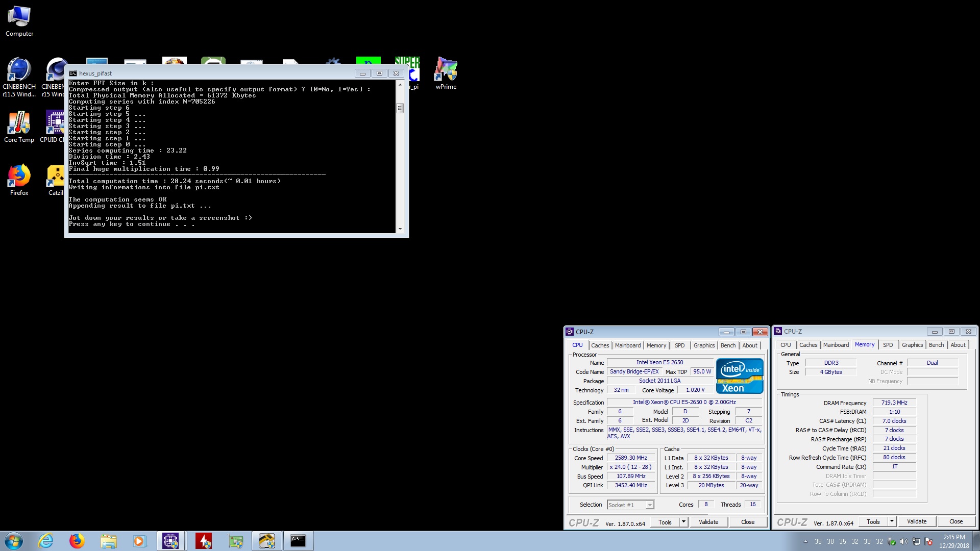Open the network tray icon

point(916,542)
